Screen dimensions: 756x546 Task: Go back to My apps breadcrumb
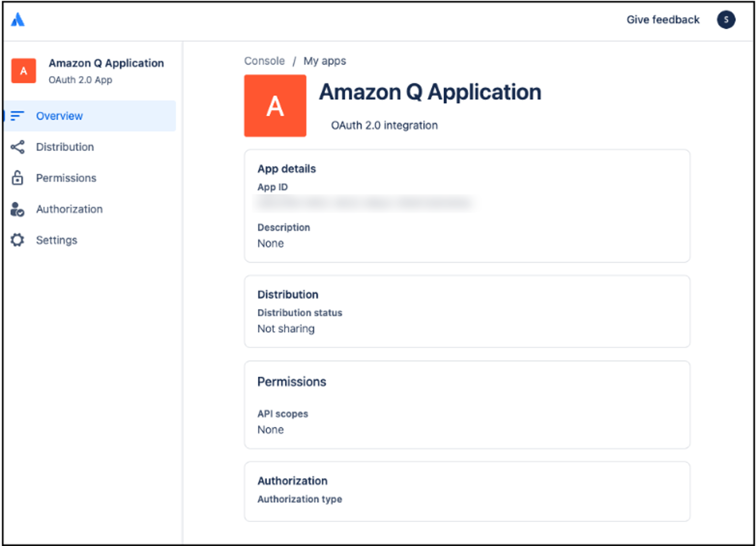[x=325, y=61]
